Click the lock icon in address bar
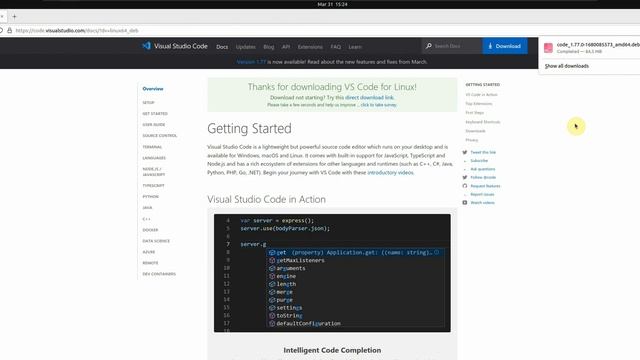The image size is (640, 360). click(x=9, y=30)
